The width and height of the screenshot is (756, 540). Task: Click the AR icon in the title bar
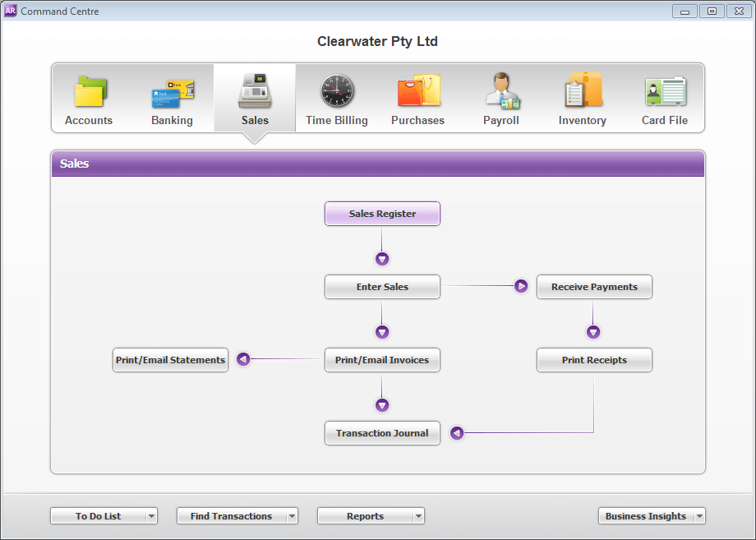[12, 11]
